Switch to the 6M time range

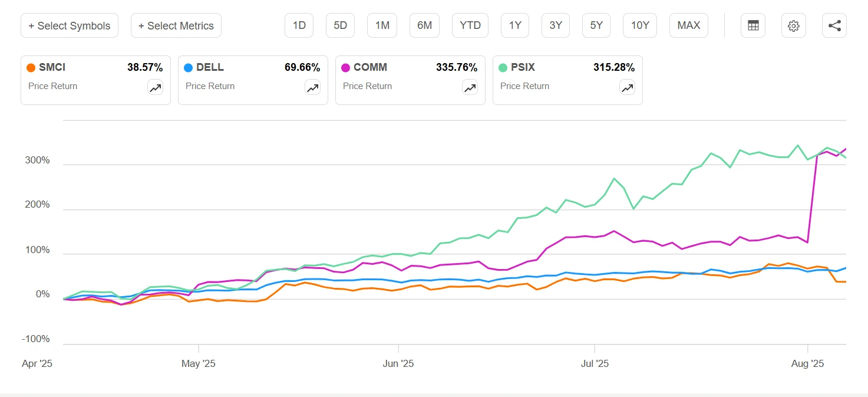424,25
